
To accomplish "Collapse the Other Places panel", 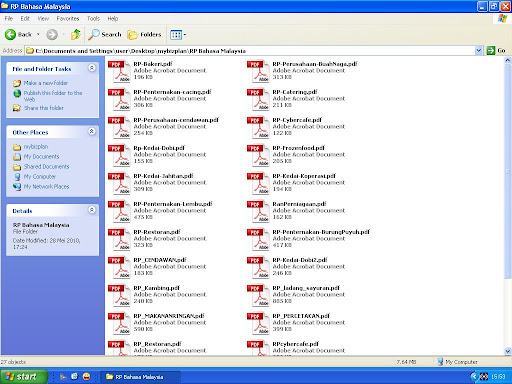I will [x=92, y=132].
